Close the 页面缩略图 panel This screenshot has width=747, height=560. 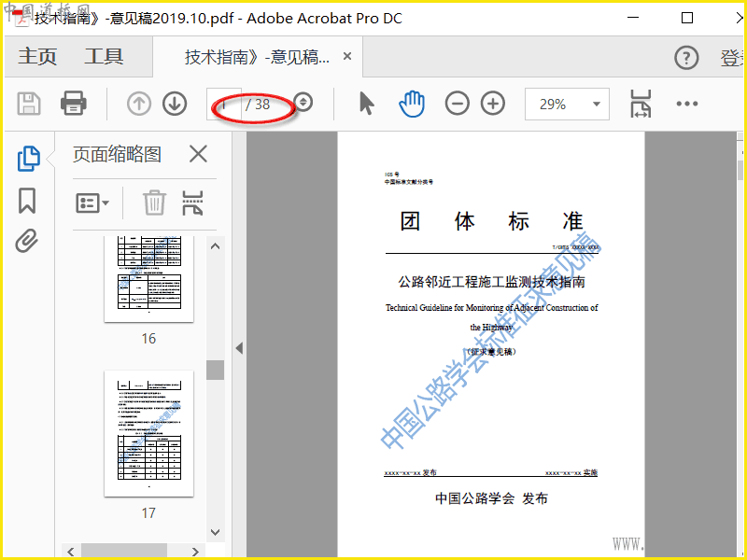point(198,154)
